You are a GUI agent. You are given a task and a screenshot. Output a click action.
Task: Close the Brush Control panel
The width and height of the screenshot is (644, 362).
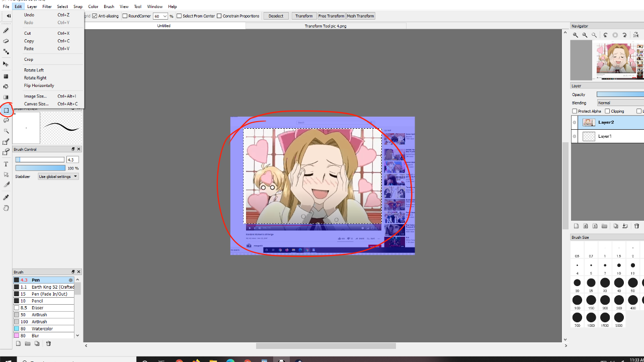tap(78, 149)
